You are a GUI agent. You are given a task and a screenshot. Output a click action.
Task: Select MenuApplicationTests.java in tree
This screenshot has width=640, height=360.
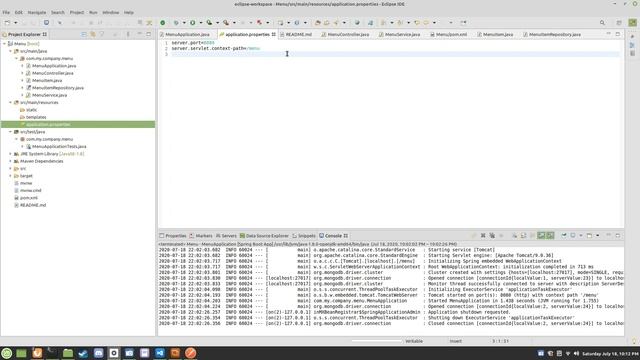(59, 147)
